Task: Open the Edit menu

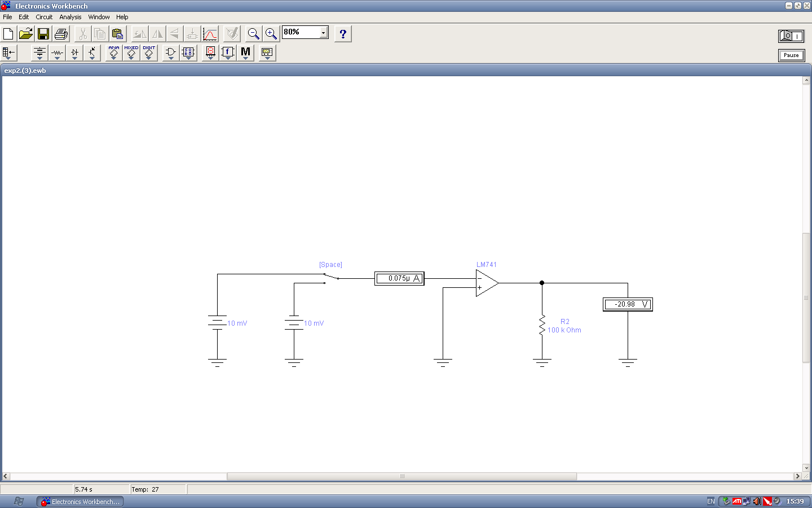Action: point(24,17)
